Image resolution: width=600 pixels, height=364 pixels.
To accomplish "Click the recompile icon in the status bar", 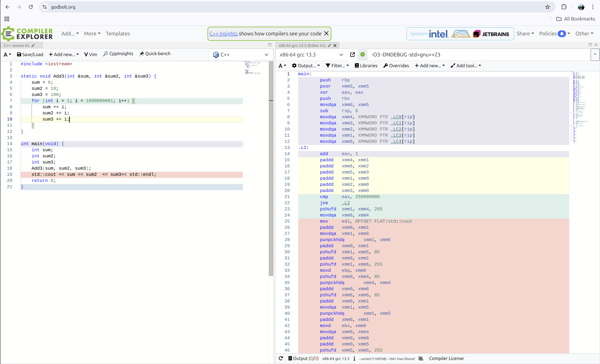I will 281,358.
